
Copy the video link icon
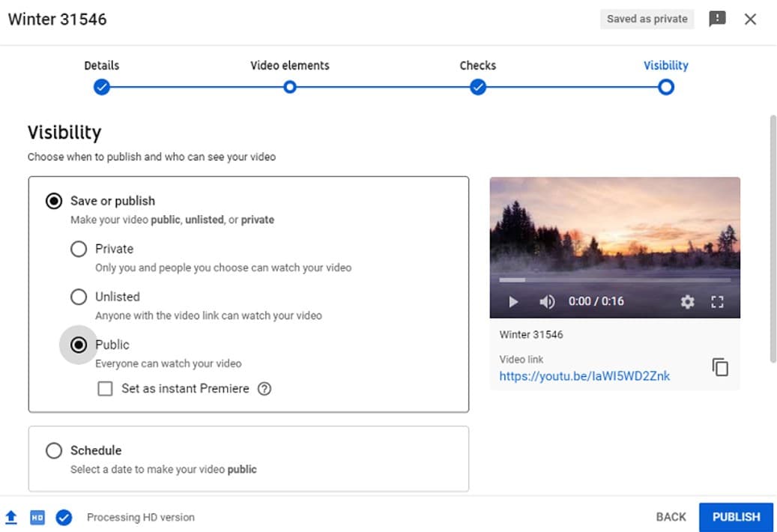[719, 367]
